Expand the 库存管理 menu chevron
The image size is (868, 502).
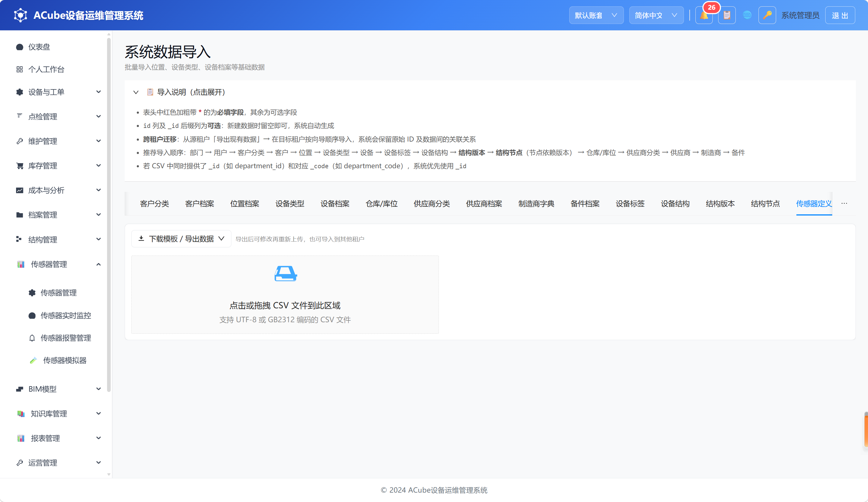tap(99, 166)
